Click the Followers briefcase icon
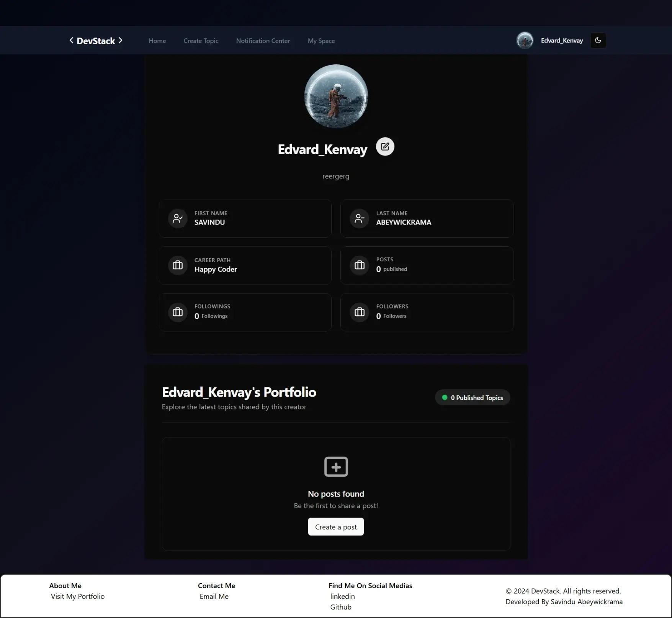 (x=359, y=312)
